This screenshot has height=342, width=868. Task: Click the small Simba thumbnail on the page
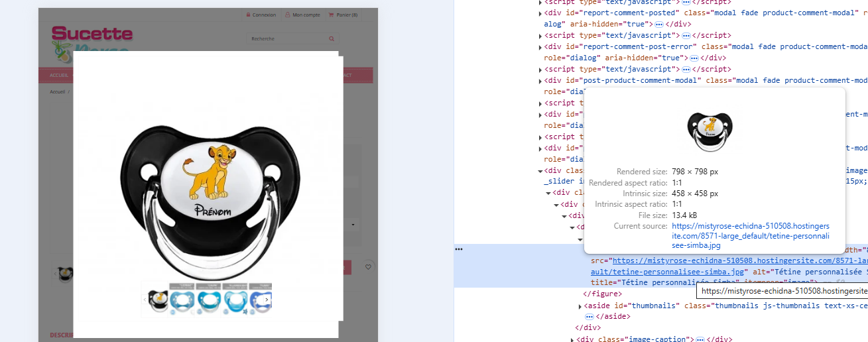(x=66, y=274)
